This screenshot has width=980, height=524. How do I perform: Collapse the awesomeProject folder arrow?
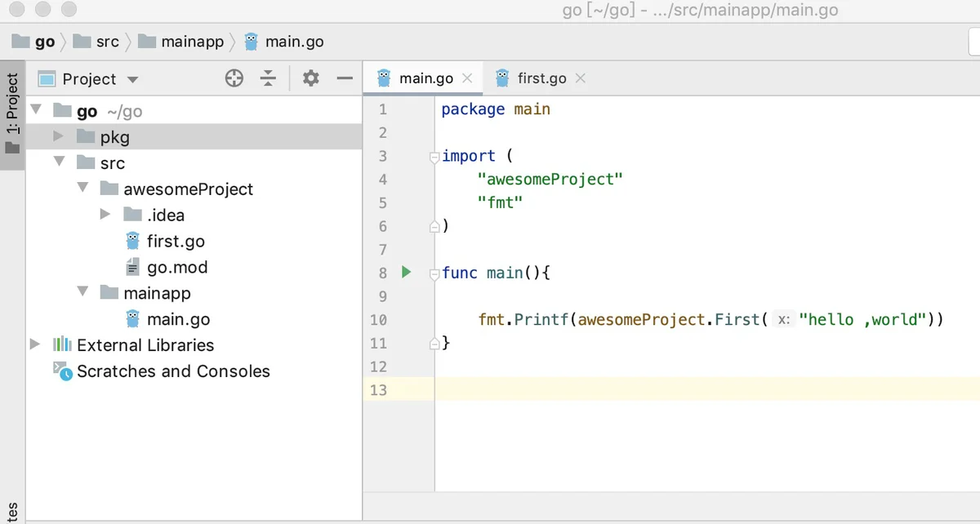pos(82,189)
